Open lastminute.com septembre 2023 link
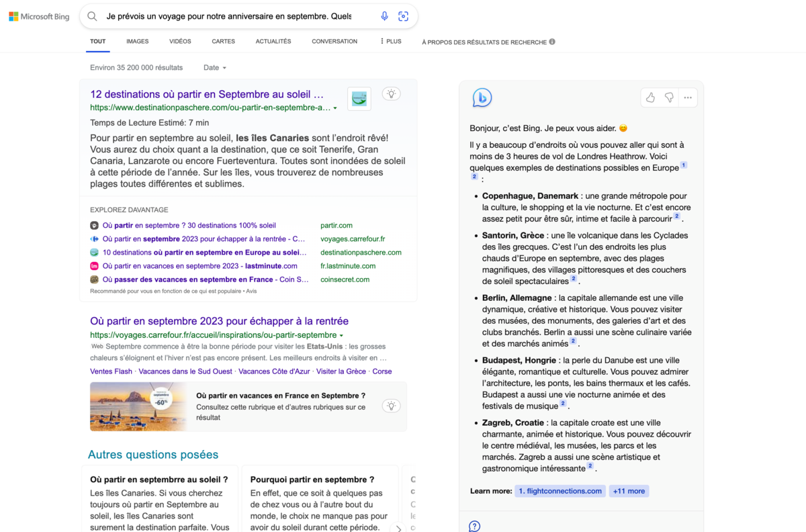 click(x=200, y=266)
